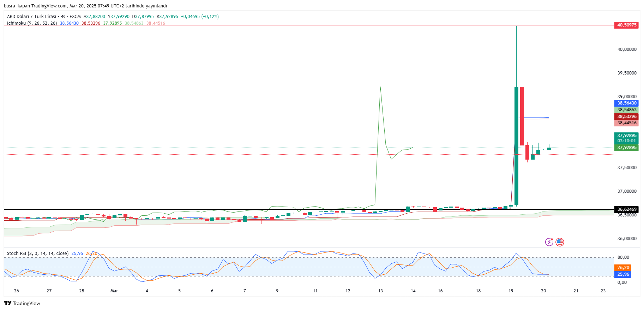Viewport: 644px width, 310px height.
Task: Click the Mar label on the time axis
Action: tap(114, 291)
